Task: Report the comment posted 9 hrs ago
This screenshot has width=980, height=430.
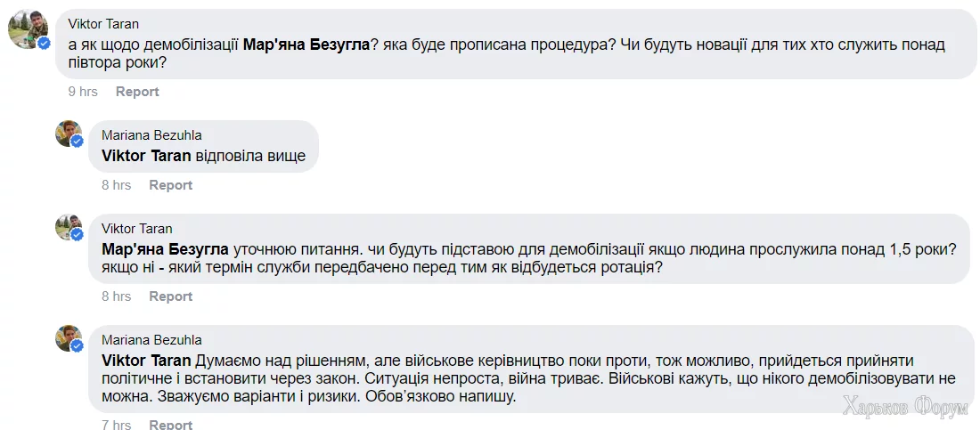Action: pyautogui.click(x=137, y=92)
